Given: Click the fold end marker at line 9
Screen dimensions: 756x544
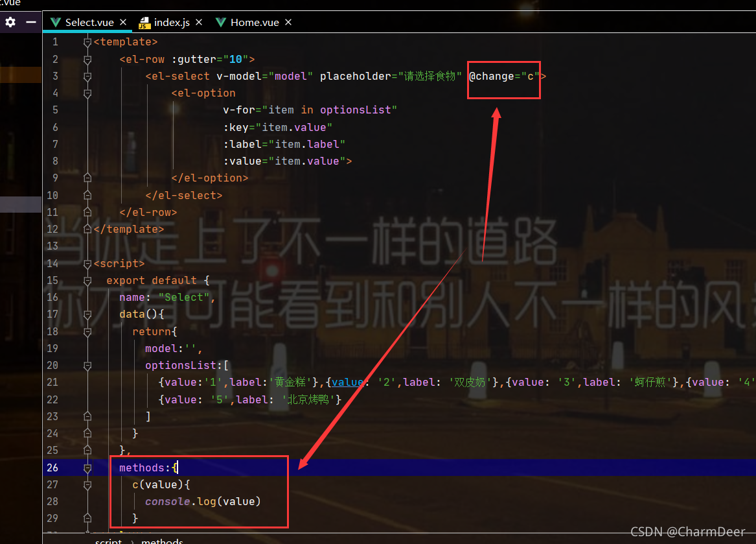Looking at the screenshot, I should click(x=87, y=178).
